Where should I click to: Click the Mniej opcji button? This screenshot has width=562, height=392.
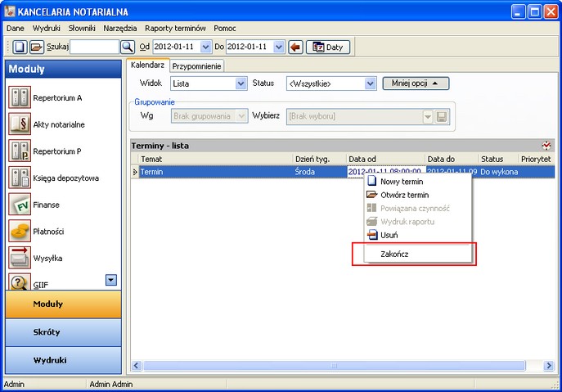click(416, 83)
